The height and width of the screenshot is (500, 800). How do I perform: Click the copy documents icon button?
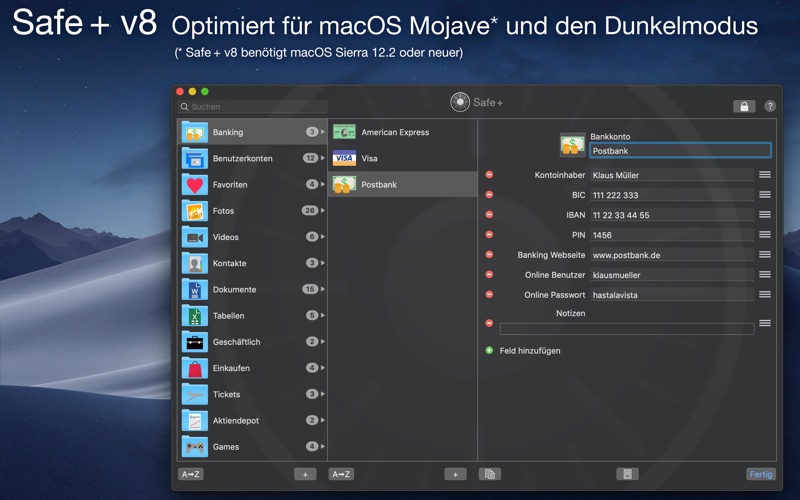490,474
